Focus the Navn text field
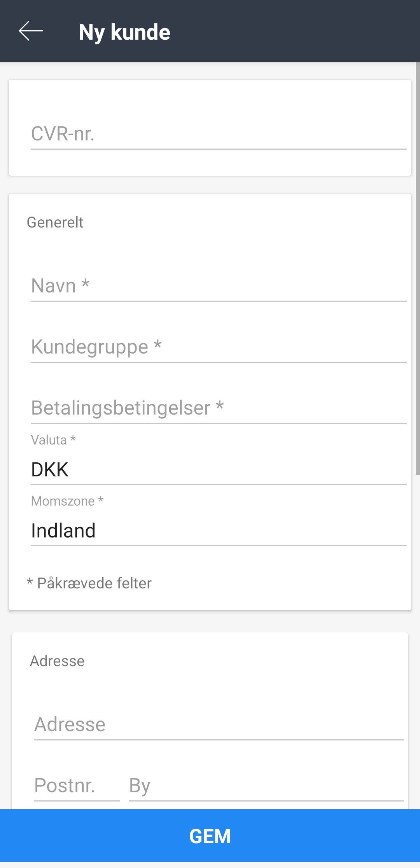Screen dimensions: 420x868 point(218,286)
